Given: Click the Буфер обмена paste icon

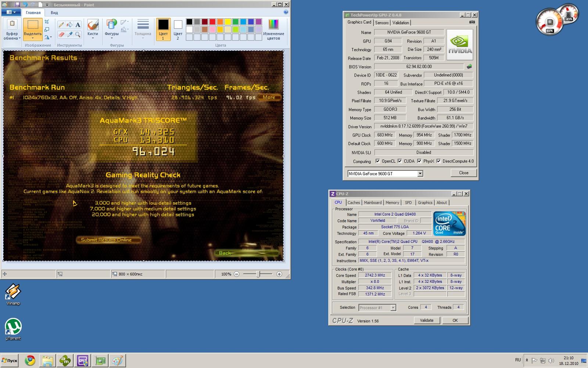Looking at the screenshot, I should click(x=12, y=25).
